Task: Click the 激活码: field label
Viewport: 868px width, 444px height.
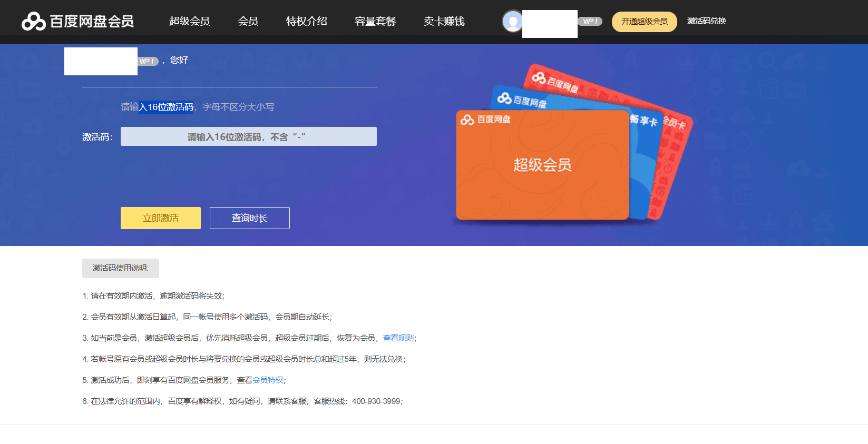Action: pyautogui.click(x=97, y=137)
